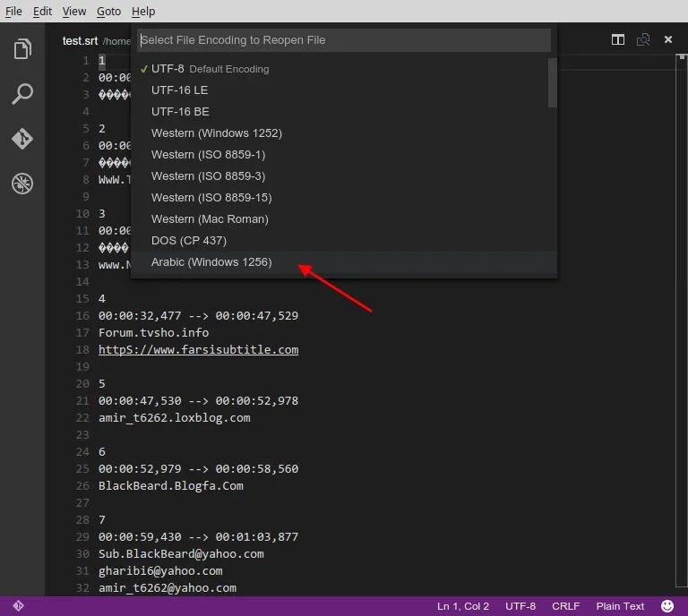Click BlackBeard.Blogfa.Com on line 26
This screenshot has width=688, height=616.
point(171,485)
